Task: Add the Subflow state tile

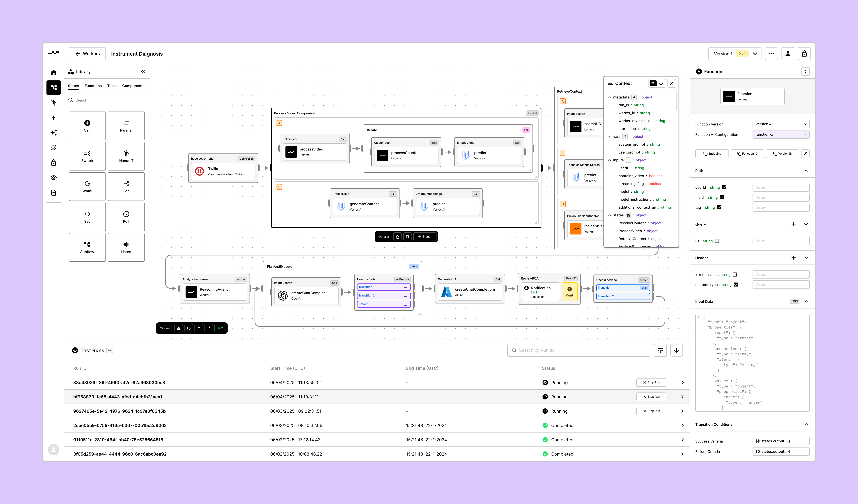Action: pos(87,247)
